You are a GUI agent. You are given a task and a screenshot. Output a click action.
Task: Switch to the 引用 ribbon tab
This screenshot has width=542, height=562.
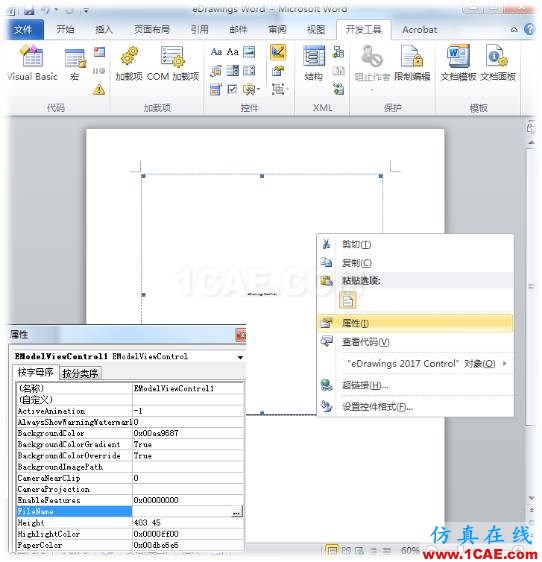pyautogui.click(x=200, y=29)
